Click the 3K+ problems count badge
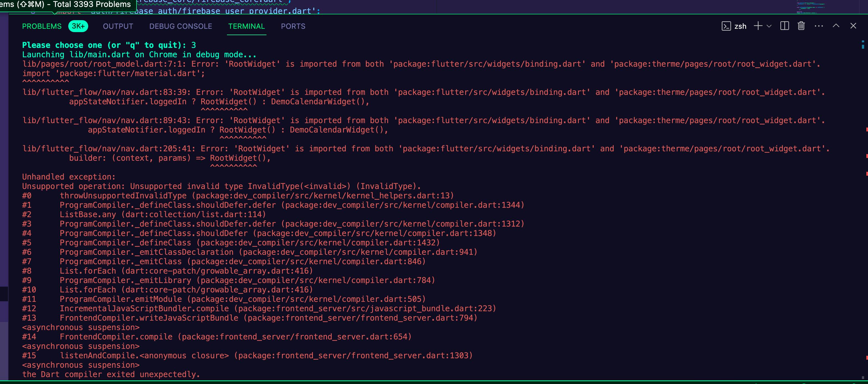Image resolution: width=868 pixels, height=384 pixels. point(78,26)
